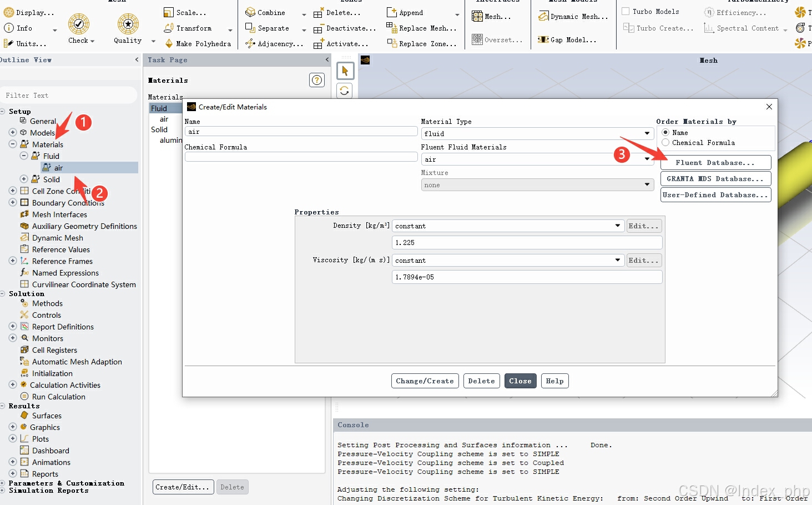Click the Separate zones icon
The image size is (812, 505).
(250, 28)
